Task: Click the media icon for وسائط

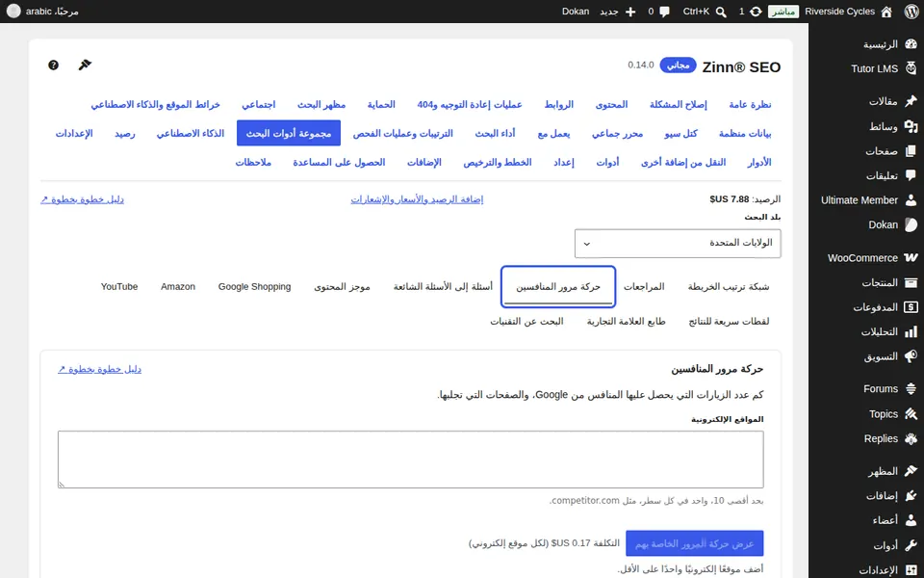Action: tap(911, 126)
